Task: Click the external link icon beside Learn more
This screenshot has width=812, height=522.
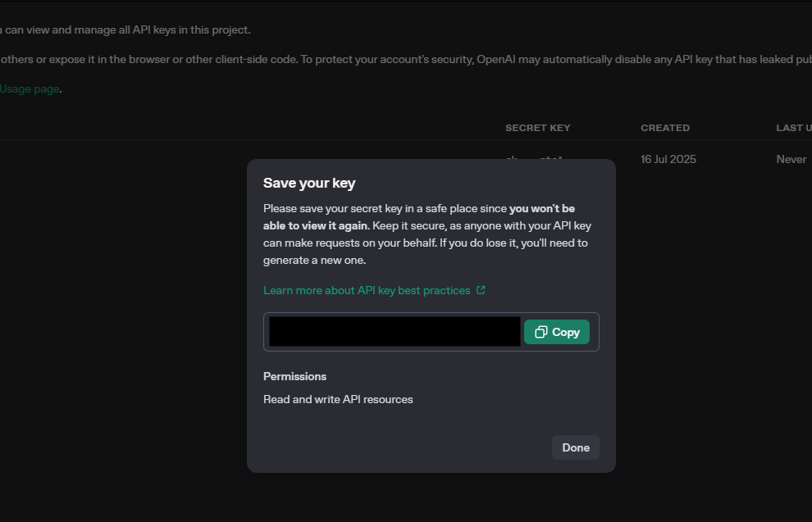Action: pyautogui.click(x=481, y=290)
